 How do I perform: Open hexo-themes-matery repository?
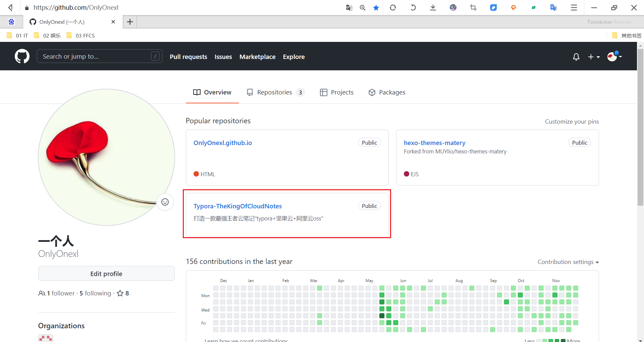point(435,143)
